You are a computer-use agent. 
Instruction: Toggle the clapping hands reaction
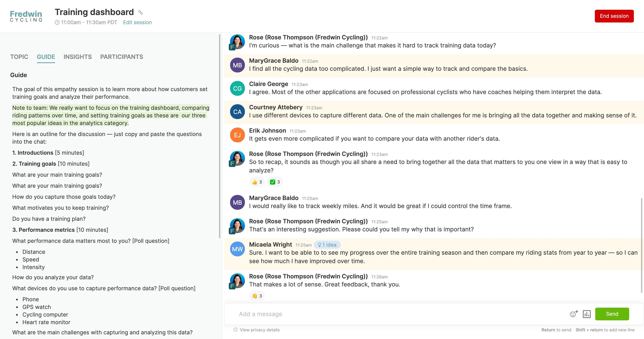pyautogui.click(x=257, y=296)
